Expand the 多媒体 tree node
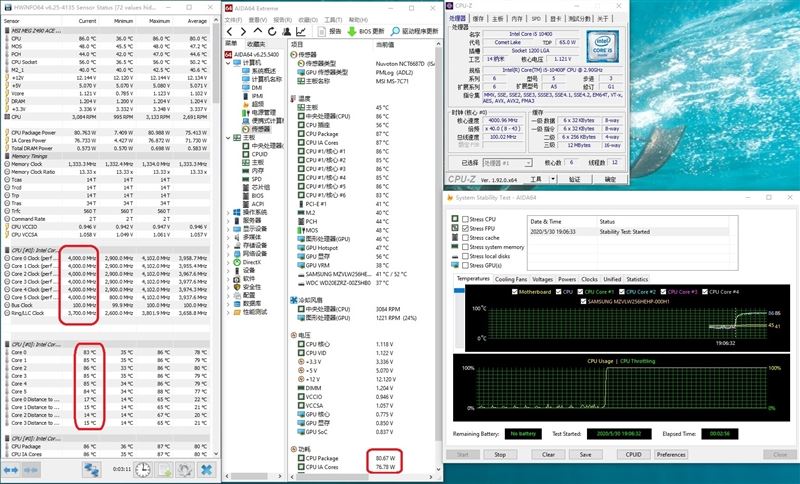 228,237
